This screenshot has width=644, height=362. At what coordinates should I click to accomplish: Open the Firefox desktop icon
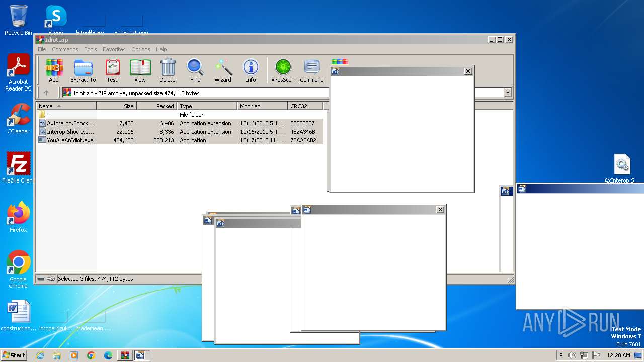pyautogui.click(x=18, y=217)
